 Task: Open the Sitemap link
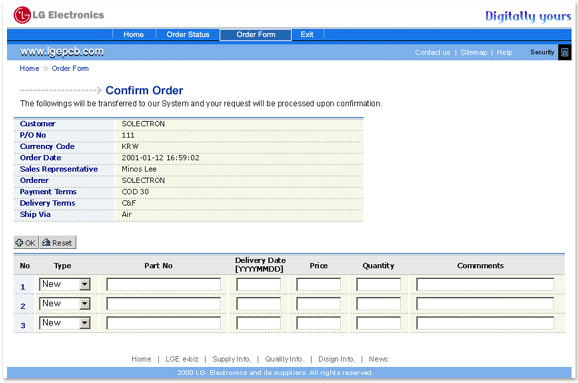click(x=474, y=52)
